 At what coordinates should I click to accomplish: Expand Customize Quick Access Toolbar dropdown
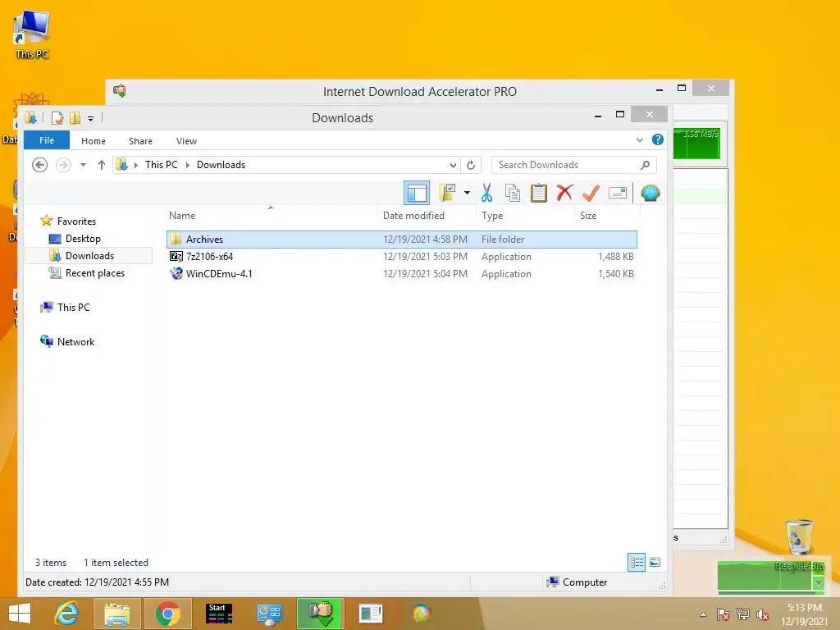coord(90,118)
